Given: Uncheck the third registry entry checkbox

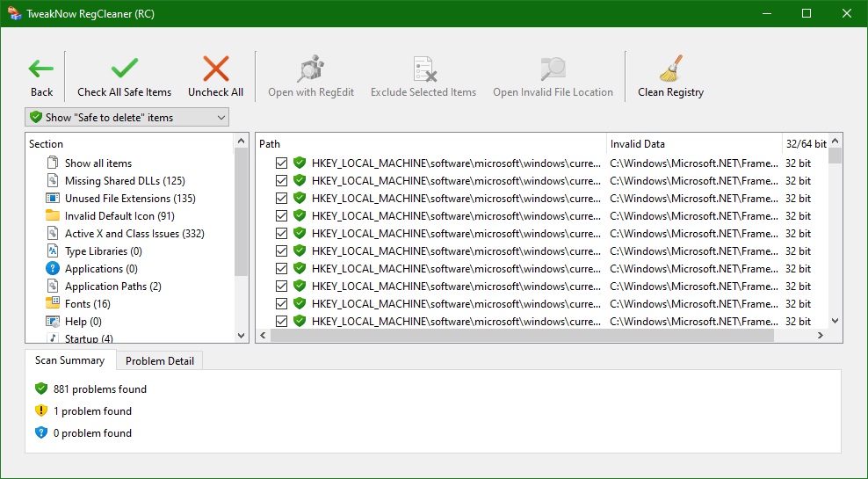Looking at the screenshot, I should (x=281, y=199).
